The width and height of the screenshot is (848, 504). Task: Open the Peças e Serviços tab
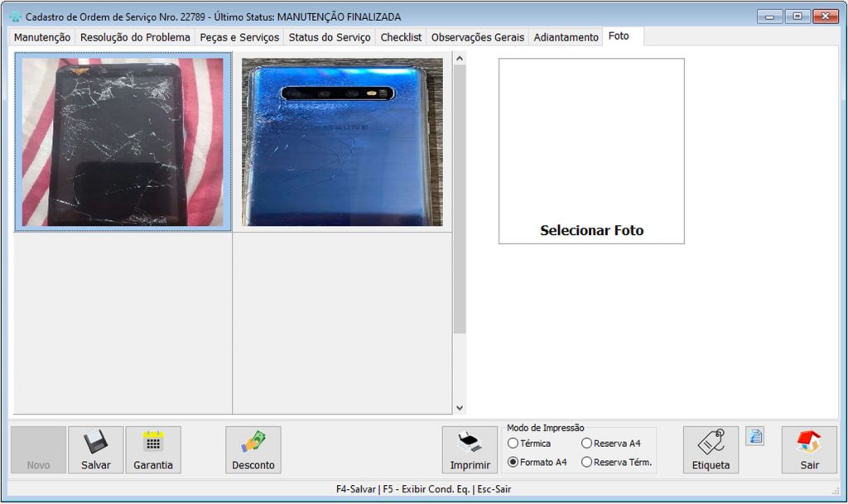239,37
